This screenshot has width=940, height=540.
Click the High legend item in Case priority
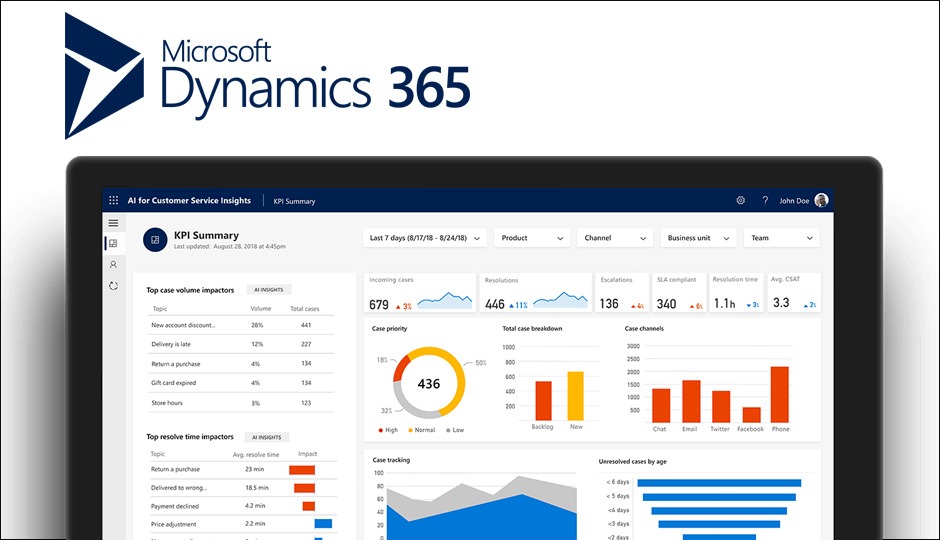point(388,430)
